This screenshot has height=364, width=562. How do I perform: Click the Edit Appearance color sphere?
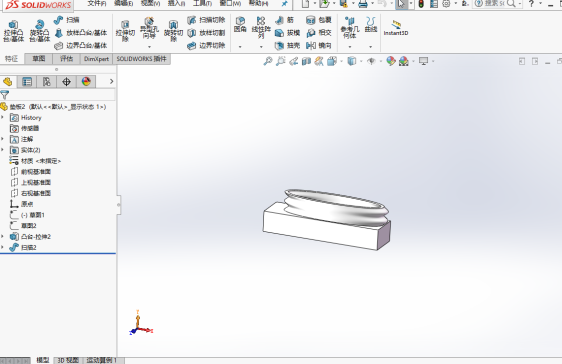[391, 61]
